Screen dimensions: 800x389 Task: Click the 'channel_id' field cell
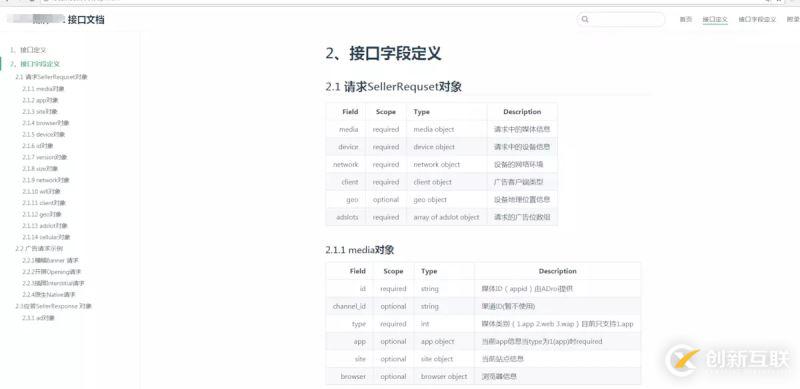coord(349,306)
